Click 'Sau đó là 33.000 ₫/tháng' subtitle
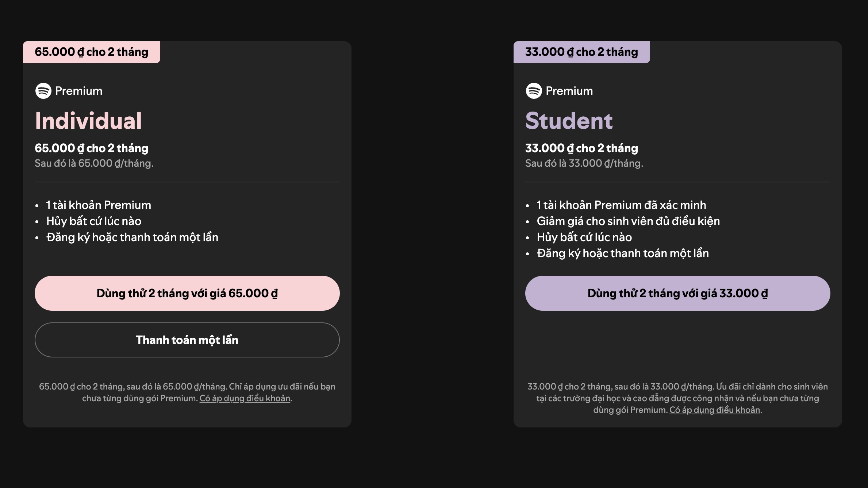 pyautogui.click(x=584, y=163)
